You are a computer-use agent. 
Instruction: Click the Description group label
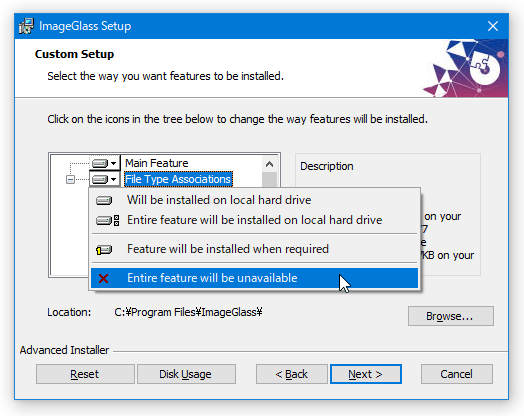[326, 166]
